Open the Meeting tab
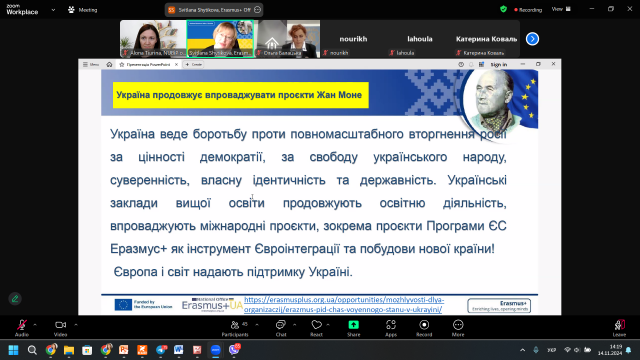640x360 pixels. pyautogui.click(x=83, y=10)
